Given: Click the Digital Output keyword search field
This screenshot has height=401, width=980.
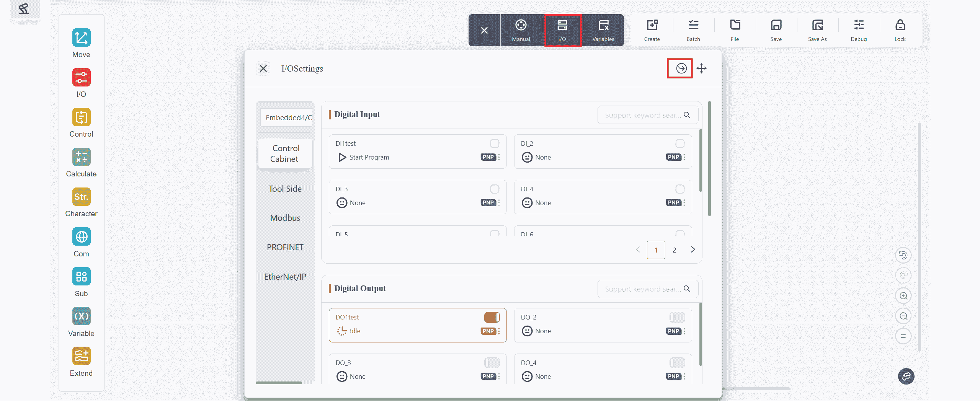Looking at the screenshot, I should pyautogui.click(x=643, y=289).
